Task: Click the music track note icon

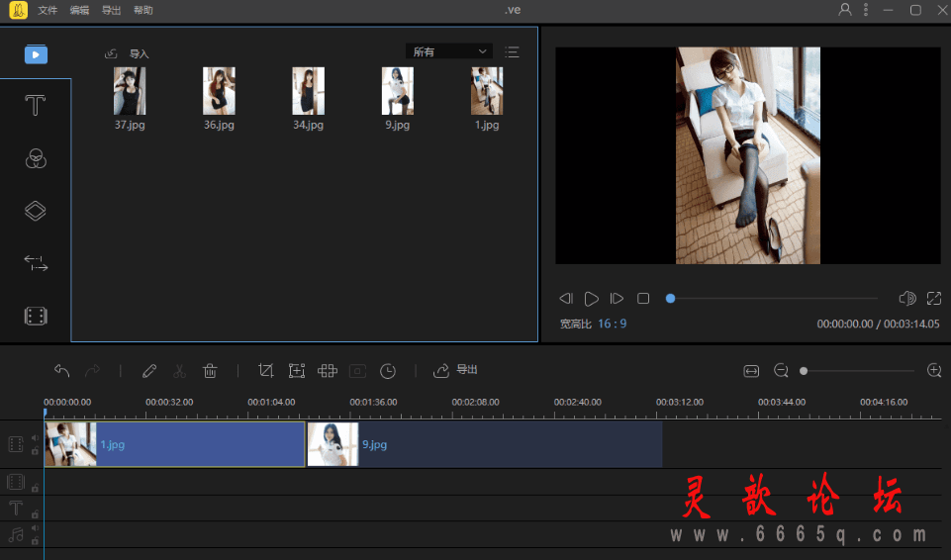Action: coord(16,534)
